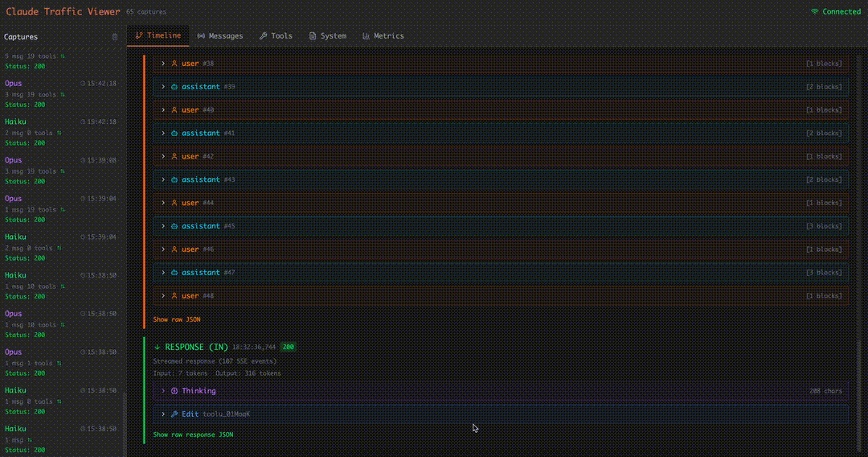Click the robot icon on assistant #39
This screenshot has width=868, height=457.
click(x=174, y=87)
